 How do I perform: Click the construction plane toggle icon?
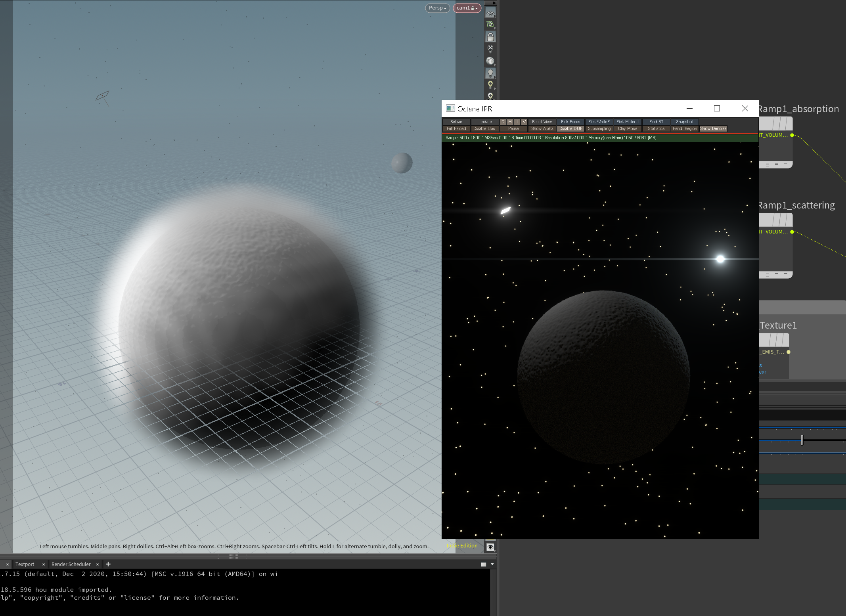[x=490, y=25]
